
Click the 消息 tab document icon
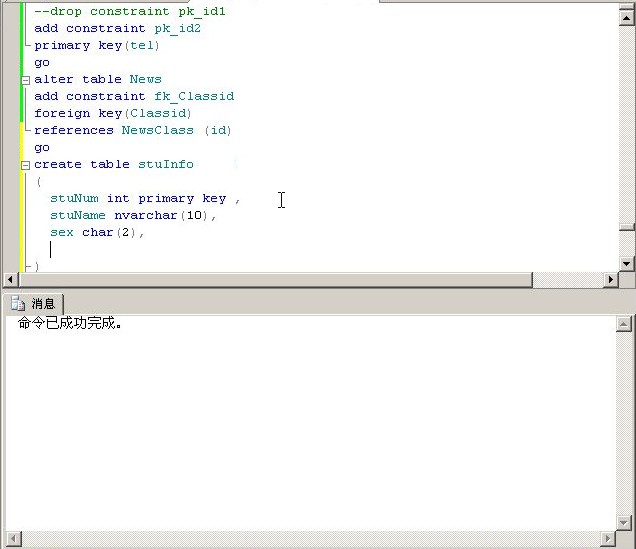point(18,304)
